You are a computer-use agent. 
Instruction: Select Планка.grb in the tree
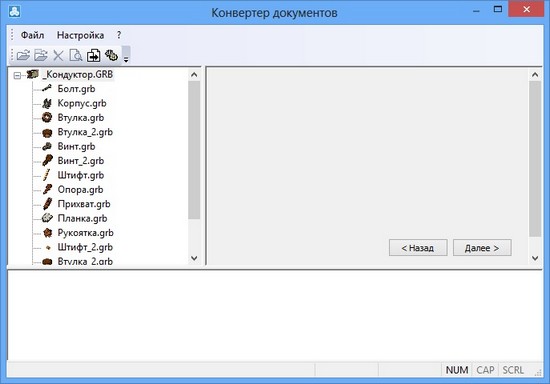(82, 218)
